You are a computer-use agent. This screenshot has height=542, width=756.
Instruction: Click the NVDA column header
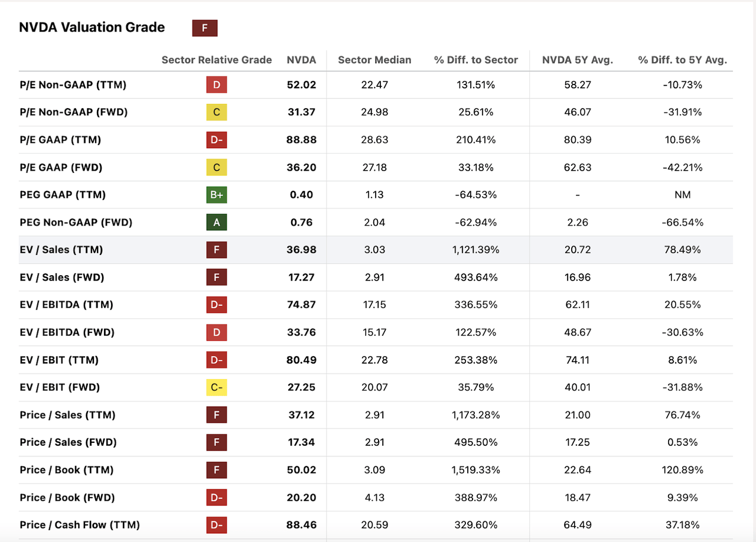[301, 60]
